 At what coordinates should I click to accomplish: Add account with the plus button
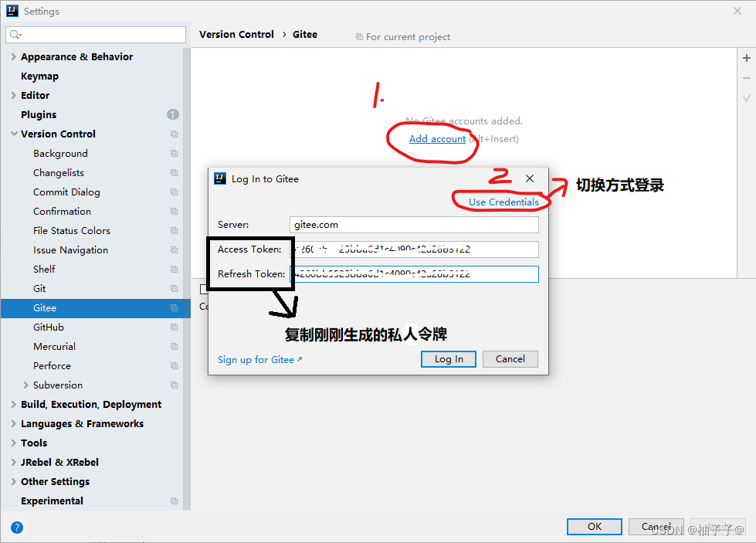pos(747,58)
